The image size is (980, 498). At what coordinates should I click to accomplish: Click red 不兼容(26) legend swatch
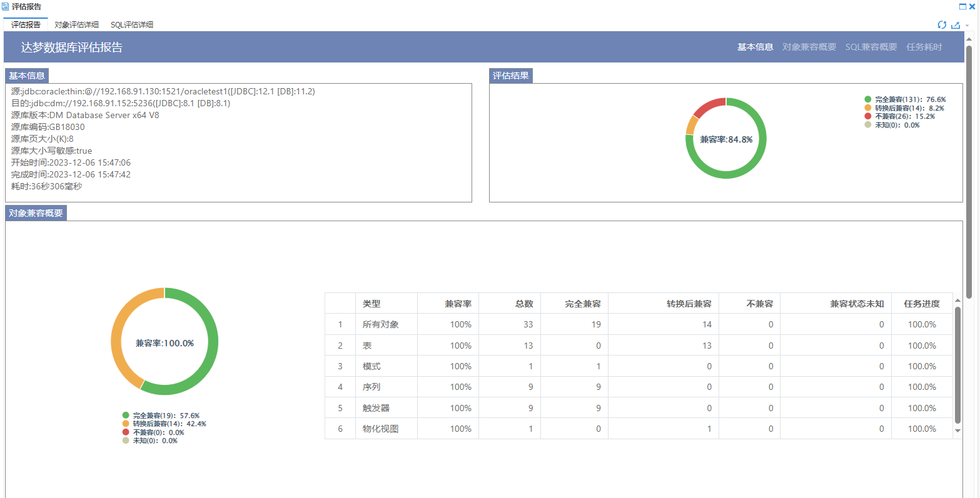point(867,116)
